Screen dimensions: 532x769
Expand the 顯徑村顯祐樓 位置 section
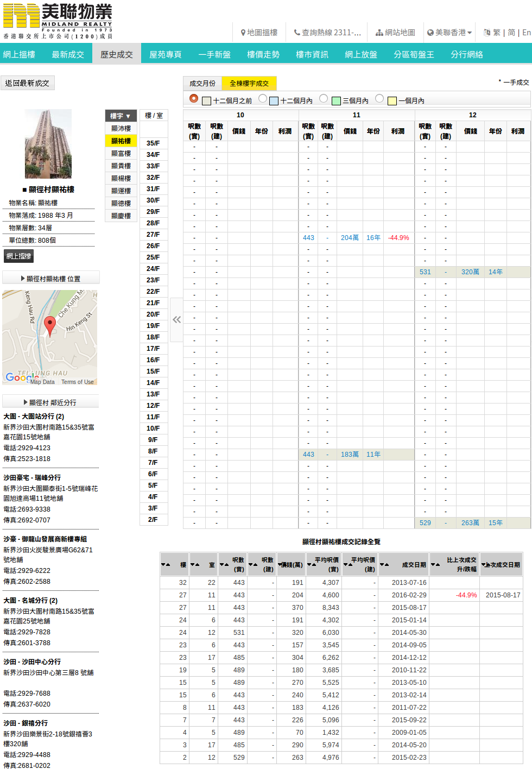51,278
